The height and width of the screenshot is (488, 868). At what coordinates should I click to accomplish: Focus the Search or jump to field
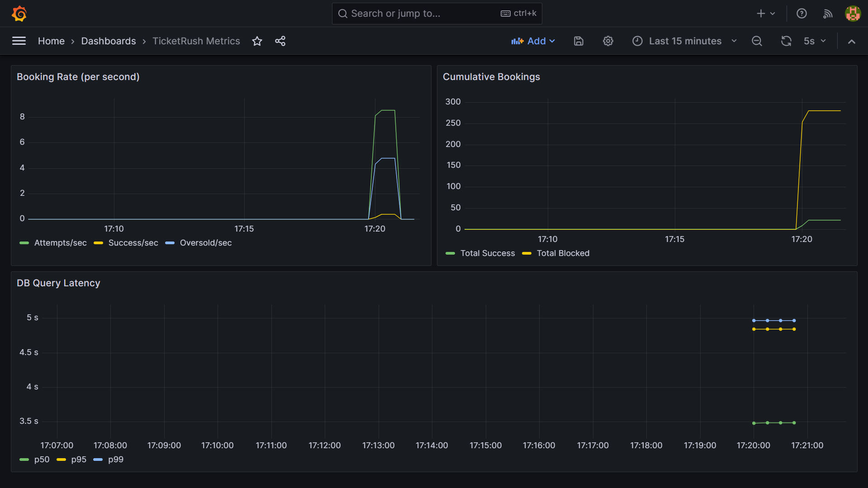coord(437,14)
